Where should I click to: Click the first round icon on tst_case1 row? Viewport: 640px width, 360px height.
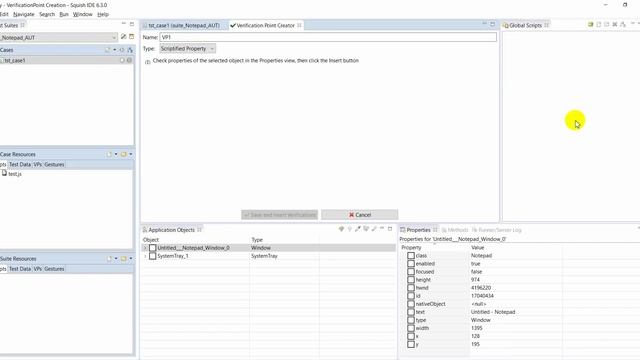(x=122, y=60)
